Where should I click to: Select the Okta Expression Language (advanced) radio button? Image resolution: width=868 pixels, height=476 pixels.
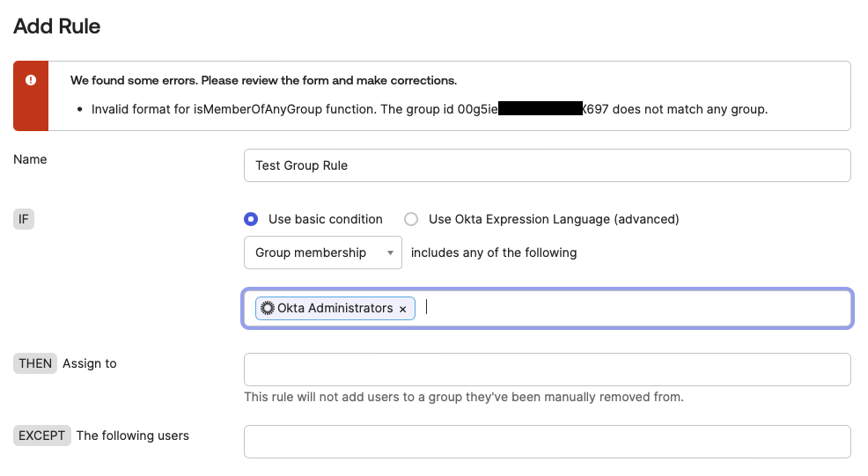pos(411,219)
